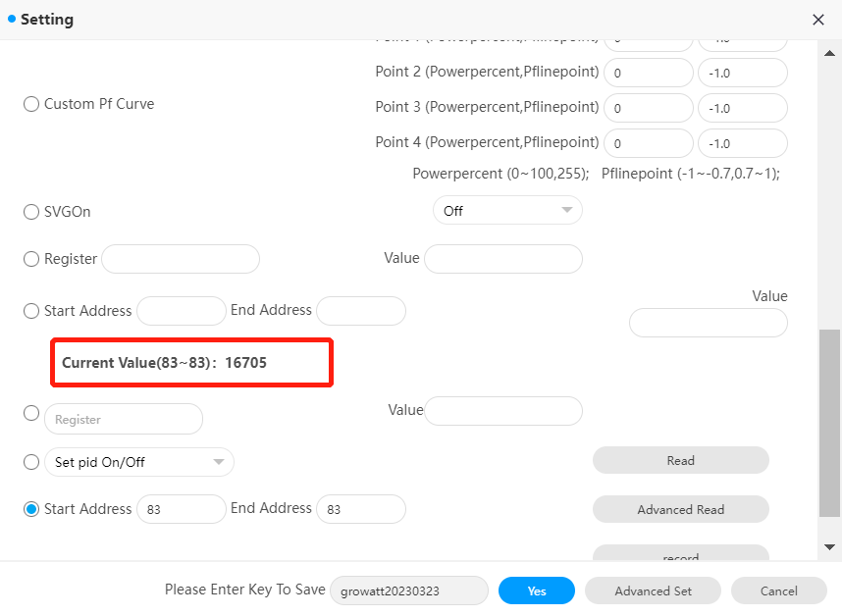842x616 pixels.
Task: Focus the key input field containing growatt20230323
Action: tap(409, 590)
